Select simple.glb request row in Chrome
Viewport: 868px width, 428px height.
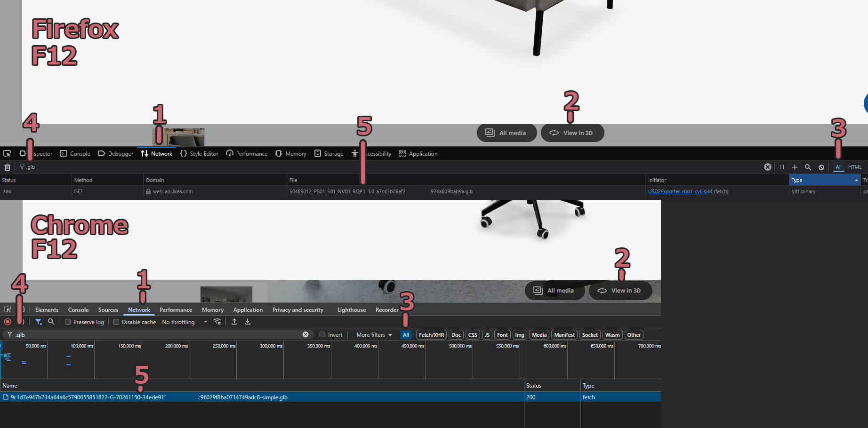pyautogui.click(x=330, y=397)
